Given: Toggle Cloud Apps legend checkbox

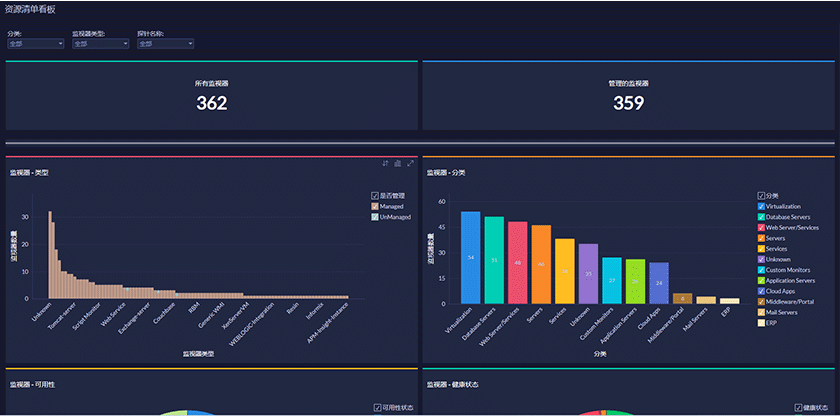Looking at the screenshot, I should point(761,291).
